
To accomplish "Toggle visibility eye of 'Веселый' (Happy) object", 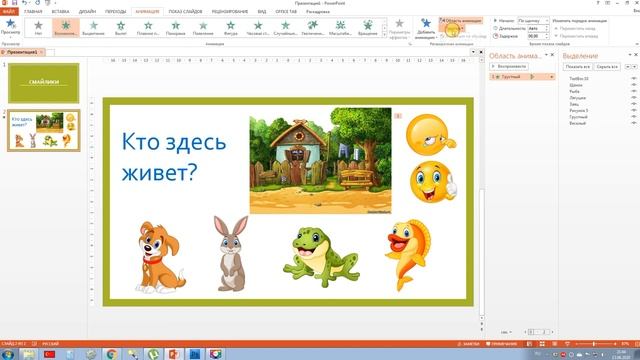I will pyautogui.click(x=634, y=123).
